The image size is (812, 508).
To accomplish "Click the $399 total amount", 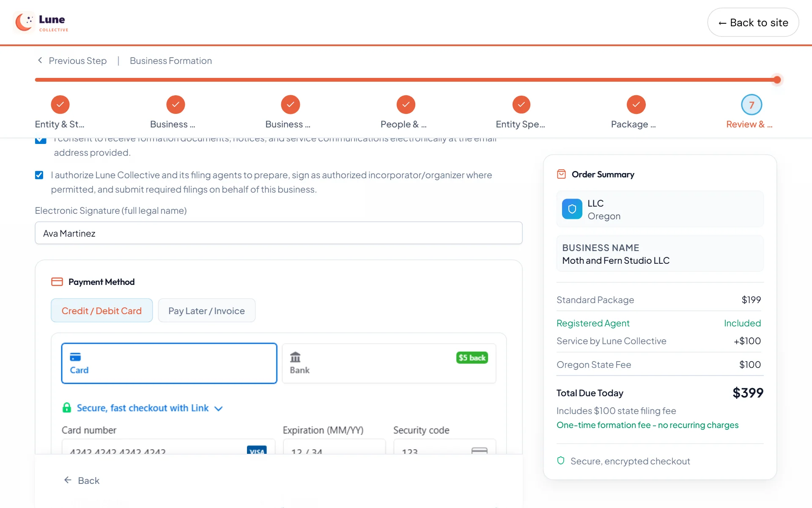I will [x=748, y=393].
